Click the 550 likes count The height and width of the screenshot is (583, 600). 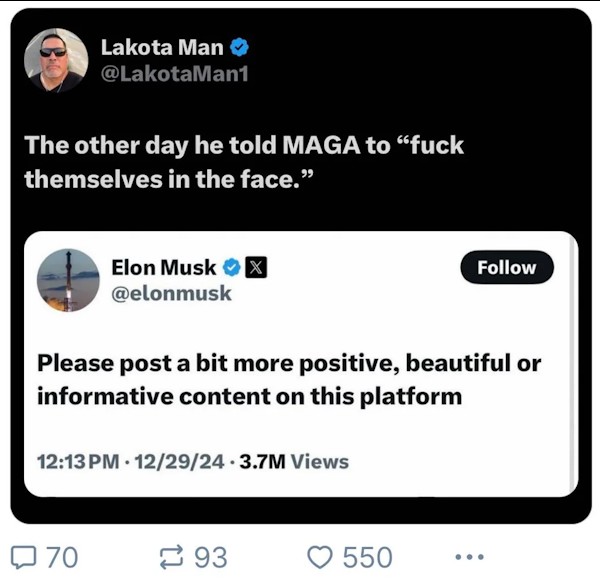(367, 556)
